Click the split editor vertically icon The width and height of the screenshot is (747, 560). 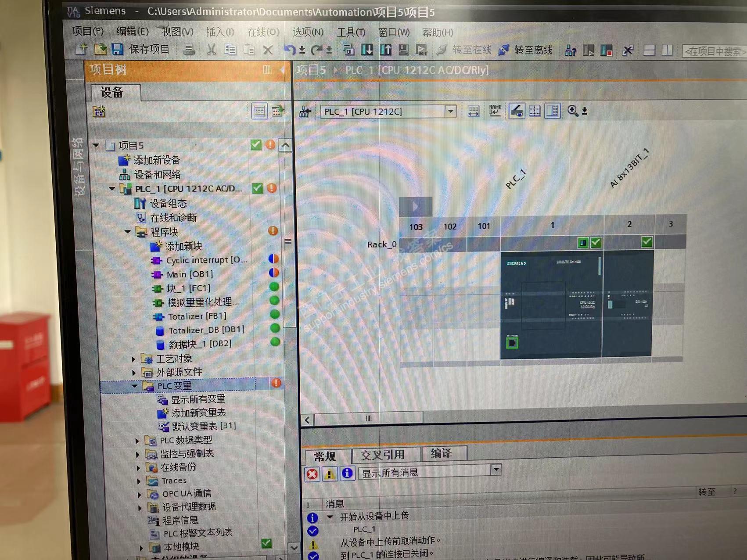[x=667, y=51]
